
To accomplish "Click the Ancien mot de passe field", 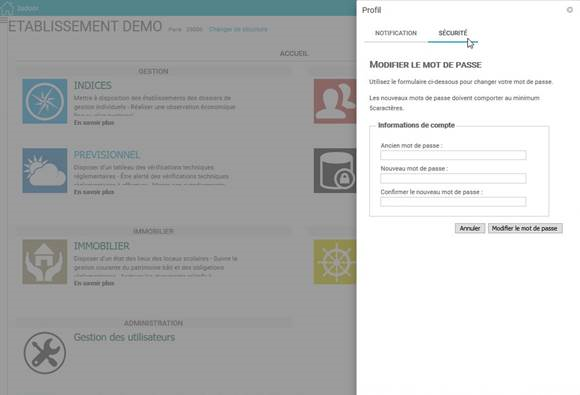I will 453,155.
